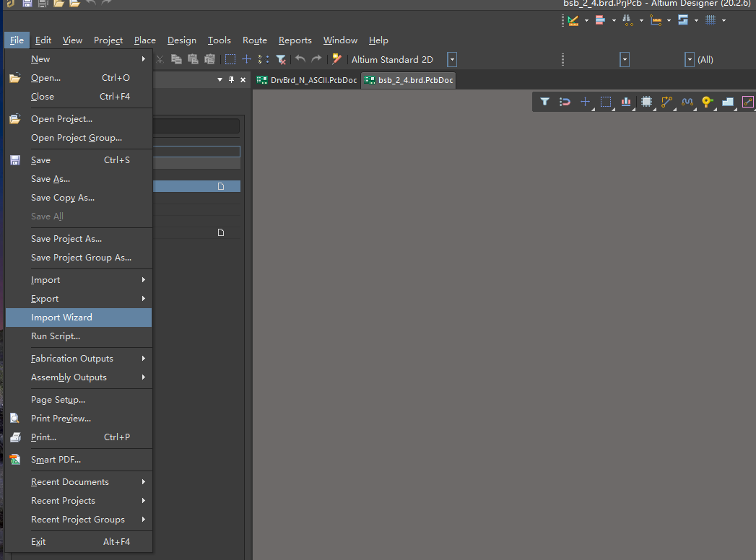Viewport: 756px width, 560px height.
Task: Open the Reports menu
Action: (295, 40)
